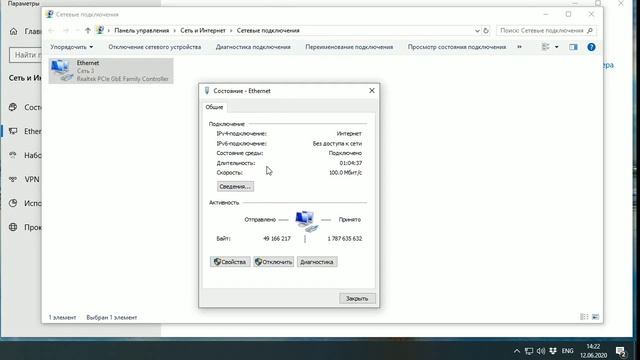This screenshot has width=640, height=360.
Task: Click speed value 100.0 Мбит/с
Action: point(345,173)
